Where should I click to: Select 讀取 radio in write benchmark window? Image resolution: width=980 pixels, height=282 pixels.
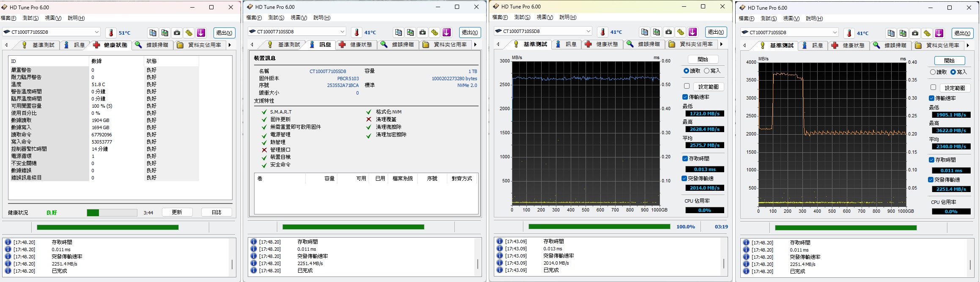pos(933,72)
